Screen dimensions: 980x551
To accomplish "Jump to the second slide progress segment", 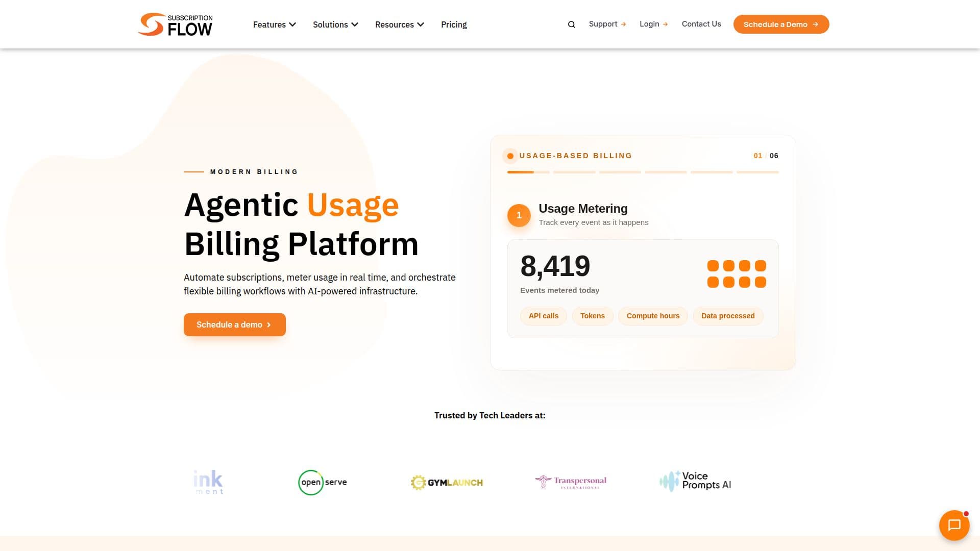I will pos(574,172).
